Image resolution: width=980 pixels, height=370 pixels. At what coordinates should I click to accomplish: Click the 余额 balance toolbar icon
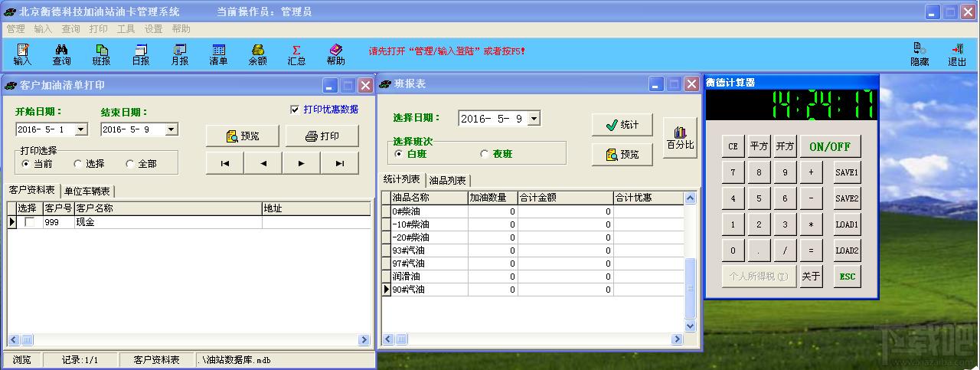[x=257, y=54]
